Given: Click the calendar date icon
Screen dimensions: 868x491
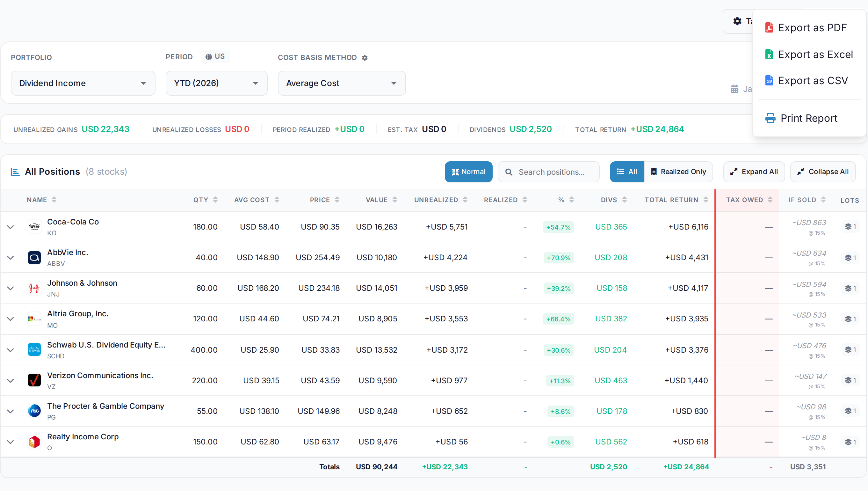Looking at the screenshot, I should tap(734, 89).
